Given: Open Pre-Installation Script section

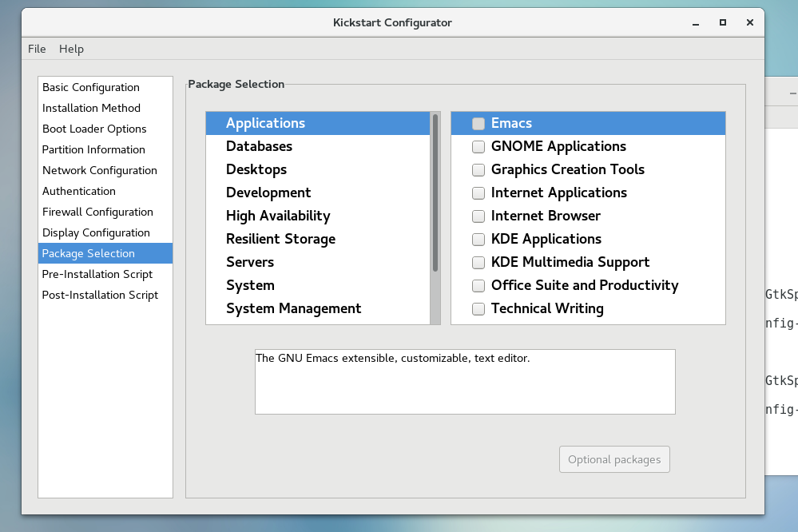Looking at the screenshot, I should 105,274.
